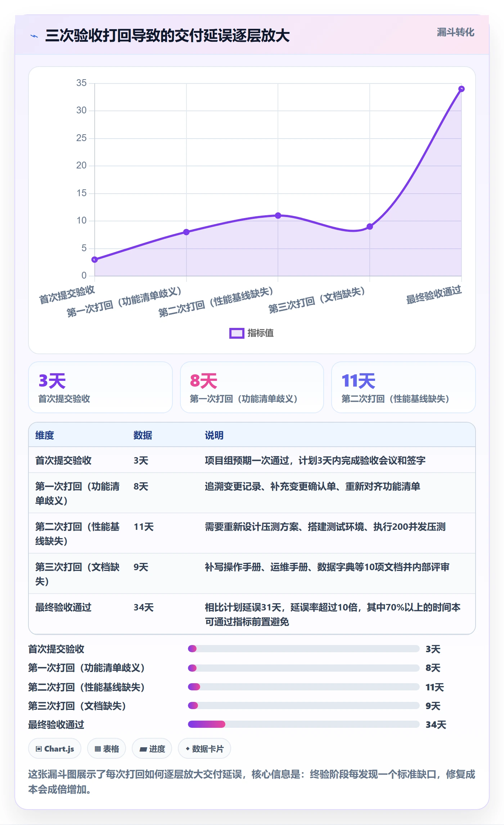Click the 第三次打回（文档缺失）axis label

pos(317,300)
